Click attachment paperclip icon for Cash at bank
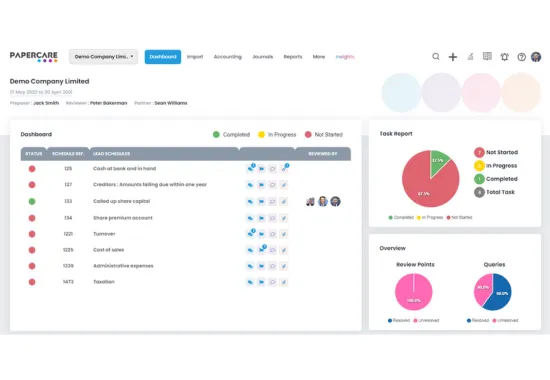Screen dimensions: 550x380 [x=284, y=169]
